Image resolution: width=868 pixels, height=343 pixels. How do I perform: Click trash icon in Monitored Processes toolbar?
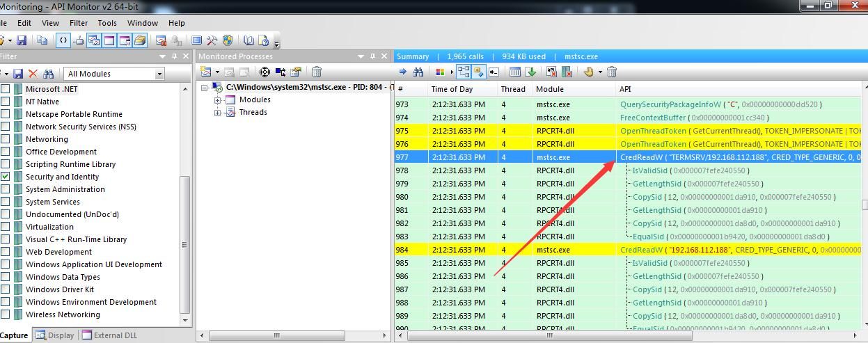coord(317,72)
